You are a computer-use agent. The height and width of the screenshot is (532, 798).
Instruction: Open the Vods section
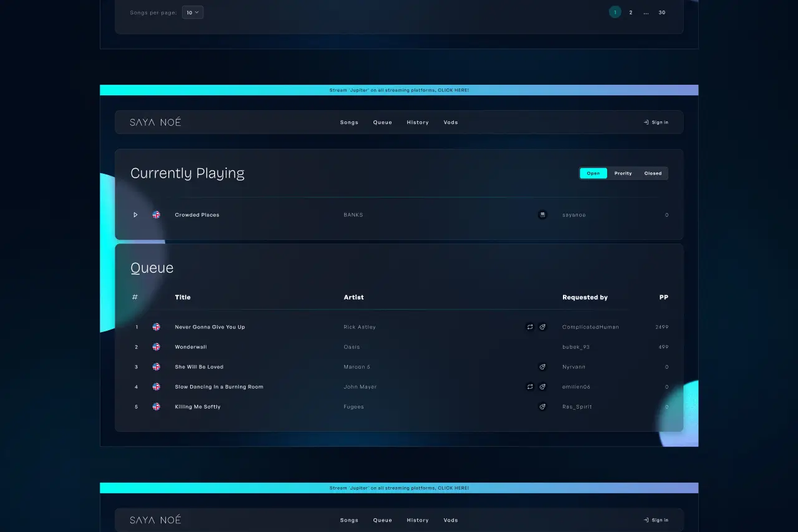click(x=451, y=122)
